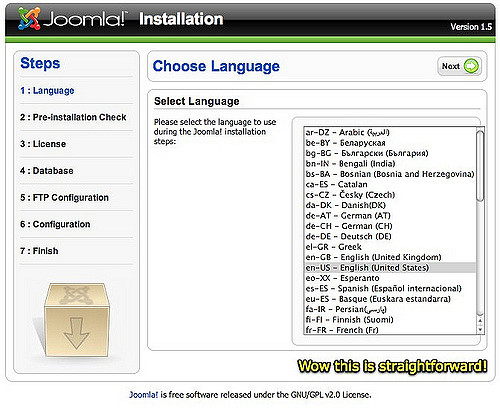Viewport: 500px width, 408px height.
Task: Select ar-DZ – Arabic in the language list
Action: coord(390,132)
